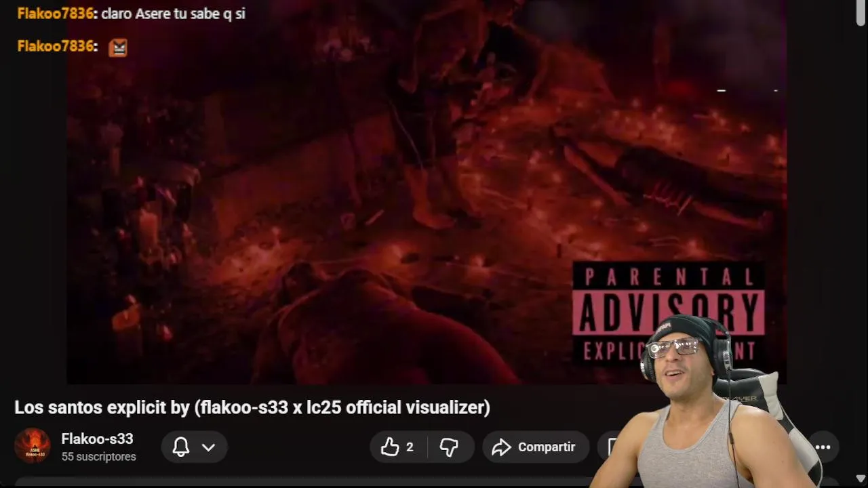Click the video player area
Screen dimensions: 868x488
coord(427,192)
